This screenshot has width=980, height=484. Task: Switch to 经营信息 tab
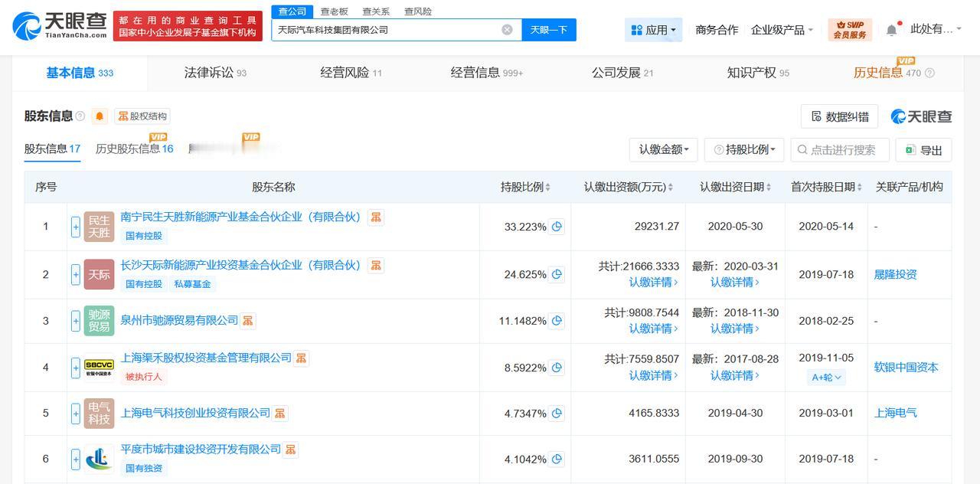click(x=487, y=73)
